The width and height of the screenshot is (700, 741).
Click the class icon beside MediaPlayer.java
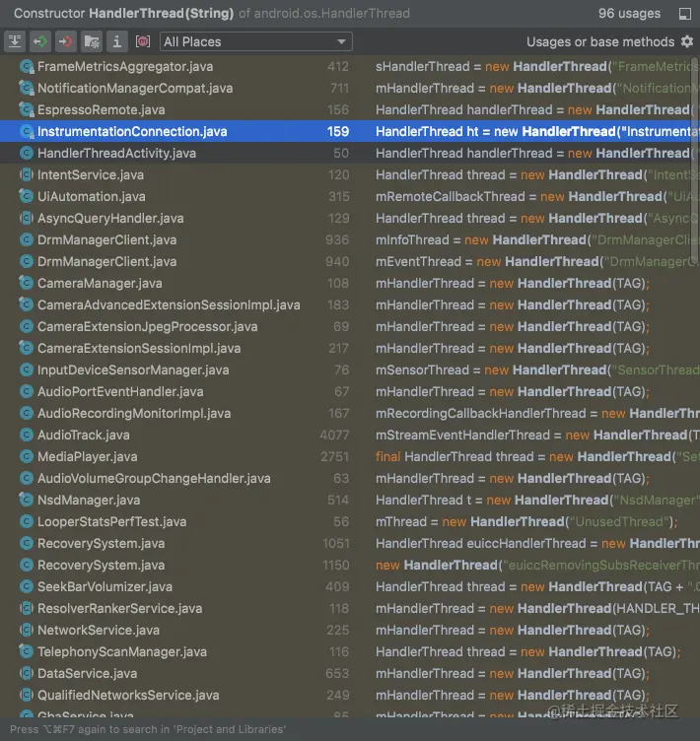pyautogui.click(x=27, y=456)
